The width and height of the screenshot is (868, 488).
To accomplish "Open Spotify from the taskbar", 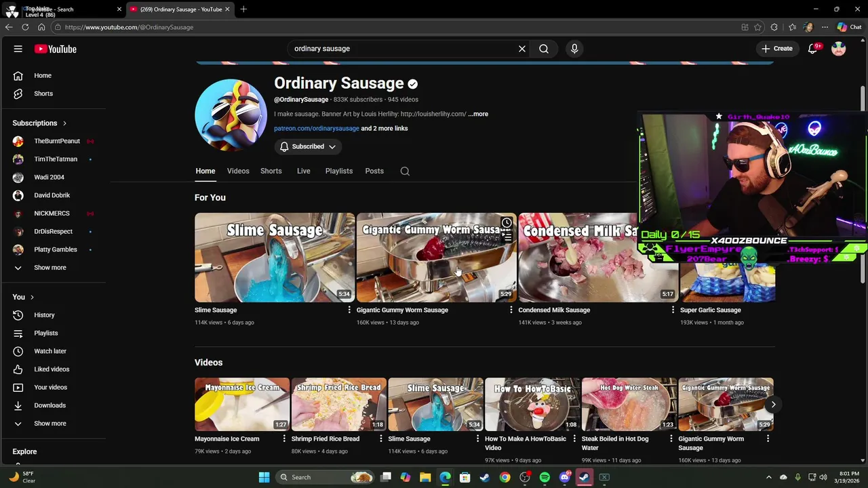I will click(x=545, y=477).
